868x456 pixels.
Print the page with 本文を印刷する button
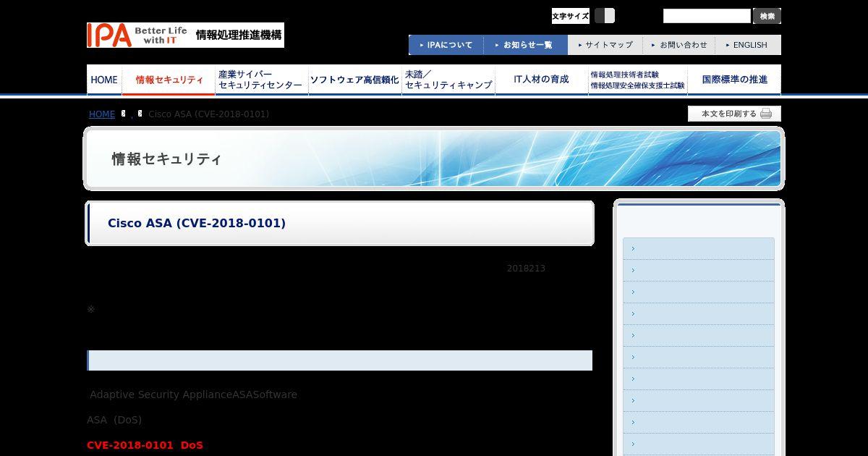[734, 114]
